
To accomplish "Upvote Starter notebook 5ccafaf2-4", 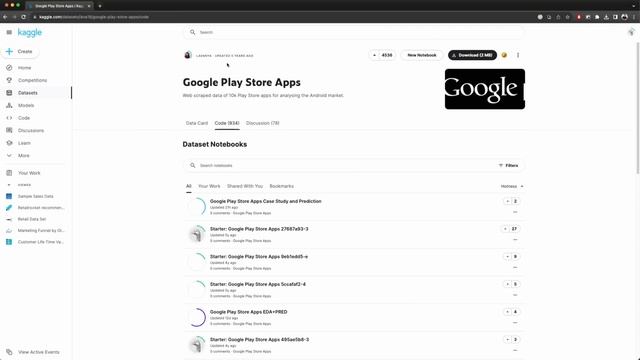I will tap(507, 284).
